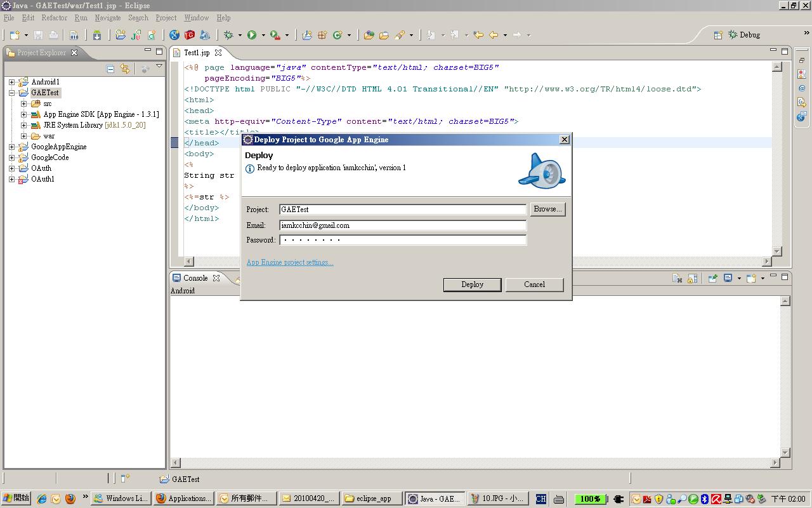The width and height of the screenshot is (812, 508).
Task: Click the Open Perspective icon
Action: tap(718, 35)
